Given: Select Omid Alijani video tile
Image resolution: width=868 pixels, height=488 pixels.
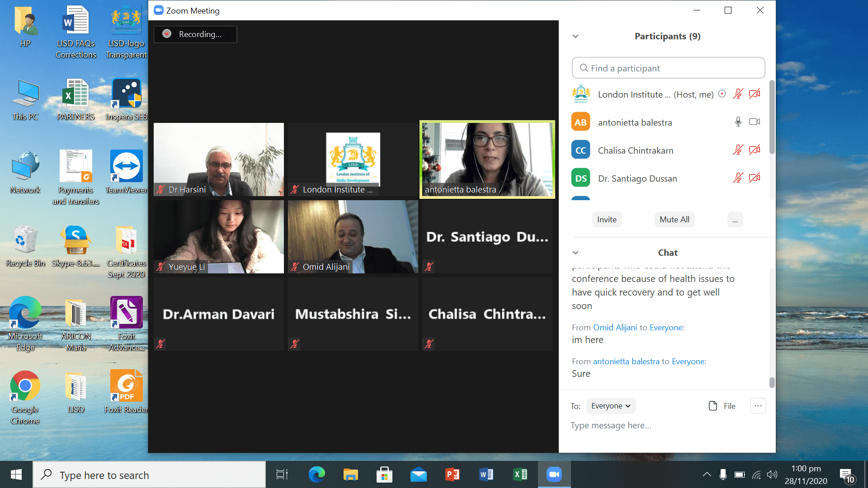Looking at the screenshot, I should point(353,237).
